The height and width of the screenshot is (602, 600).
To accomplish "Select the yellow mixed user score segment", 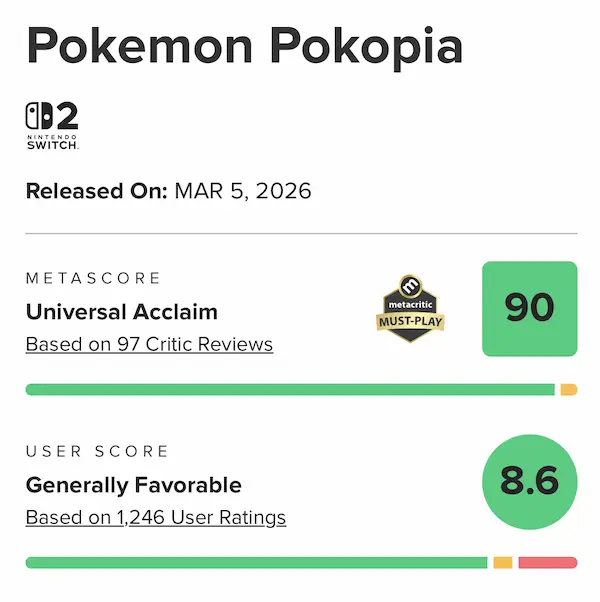I will tap(502, 563).
